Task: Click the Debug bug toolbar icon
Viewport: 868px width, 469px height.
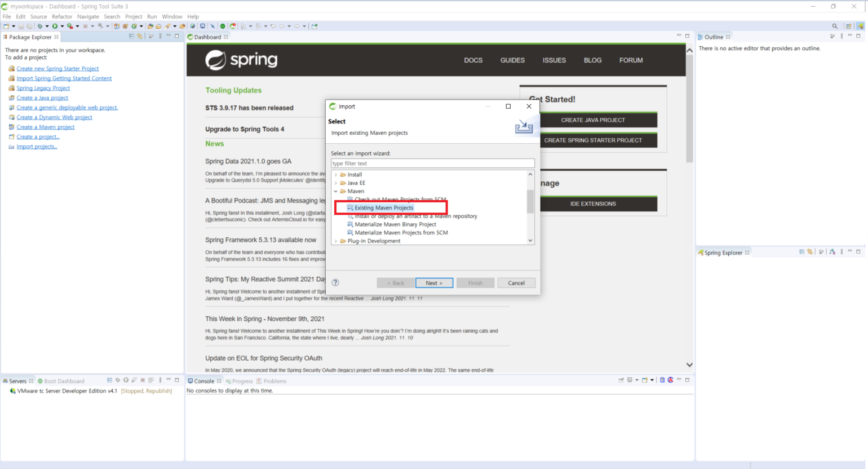Action: tap(39, 26)
